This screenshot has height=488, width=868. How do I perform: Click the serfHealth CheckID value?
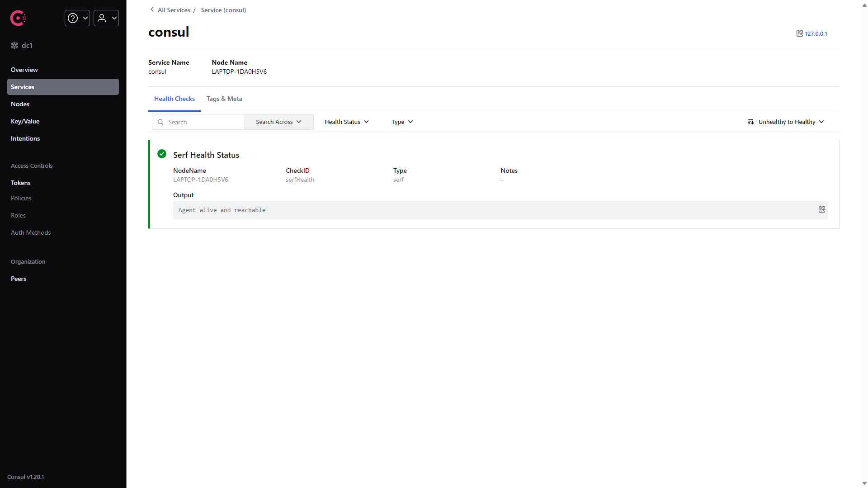(x=300, y=180)
